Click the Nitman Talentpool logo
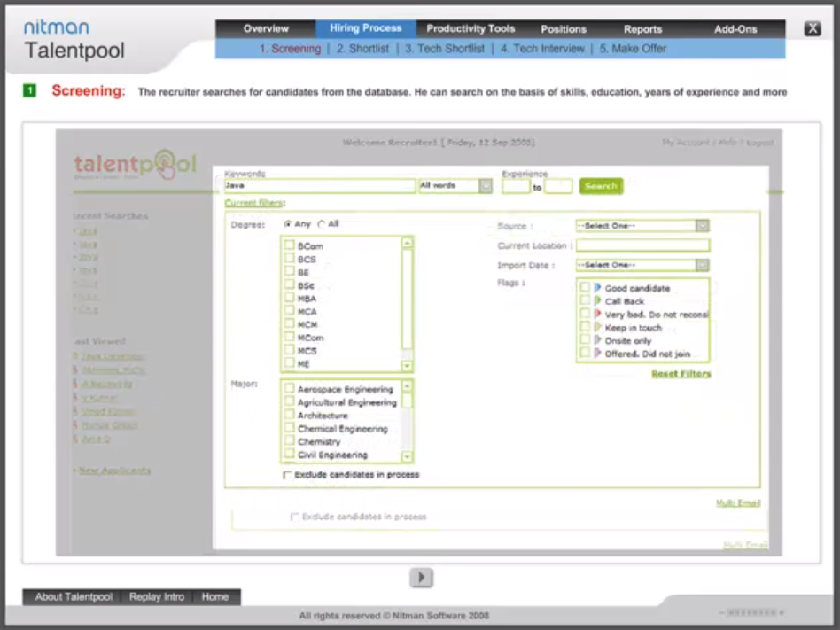 point(74,40)
